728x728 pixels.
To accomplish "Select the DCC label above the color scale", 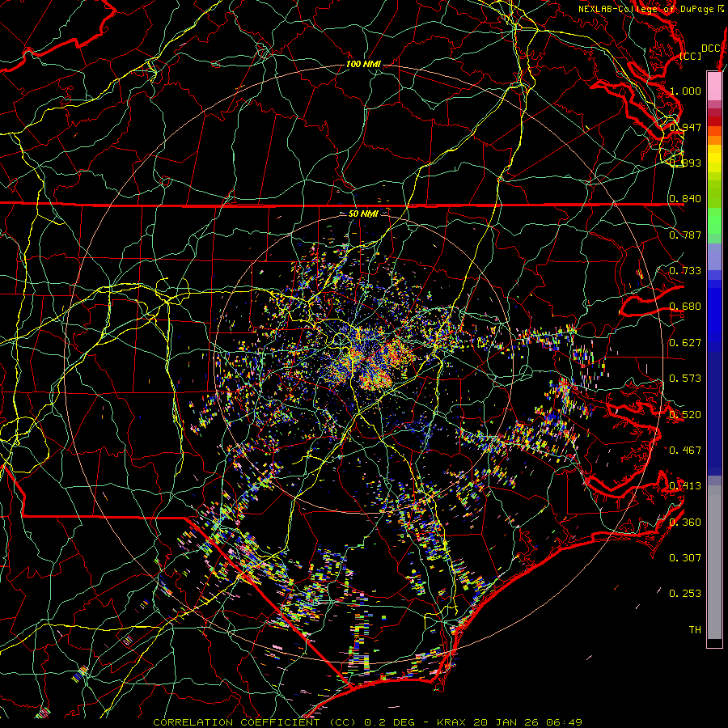I will 711,49.
